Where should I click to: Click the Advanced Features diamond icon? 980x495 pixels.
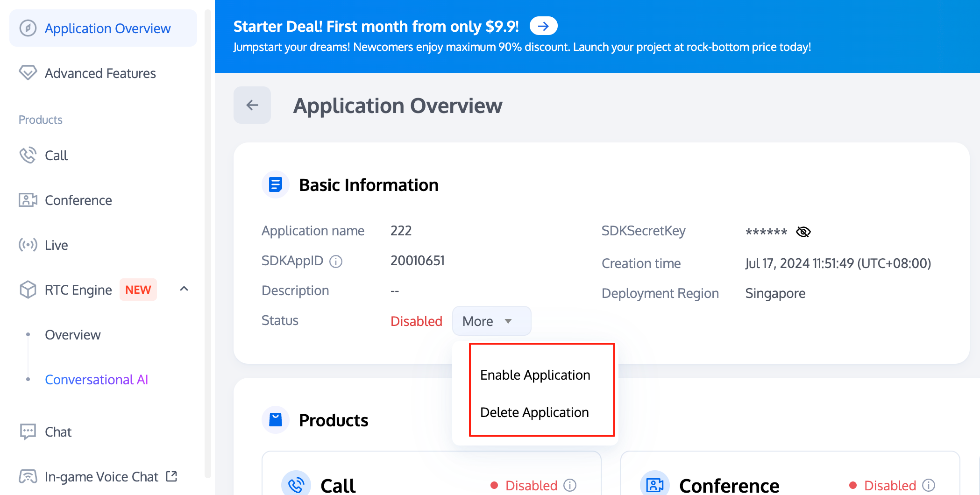28,73
